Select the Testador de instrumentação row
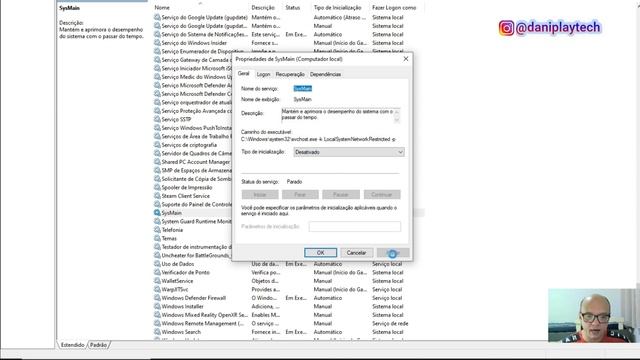Viewport: 640px width, 360px height. [193, 247]
